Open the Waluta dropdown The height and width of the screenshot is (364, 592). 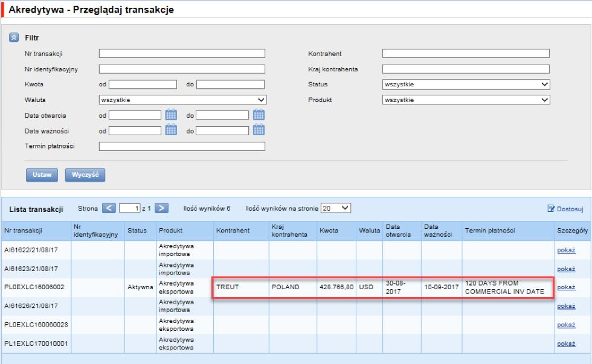tap(182, 100)
